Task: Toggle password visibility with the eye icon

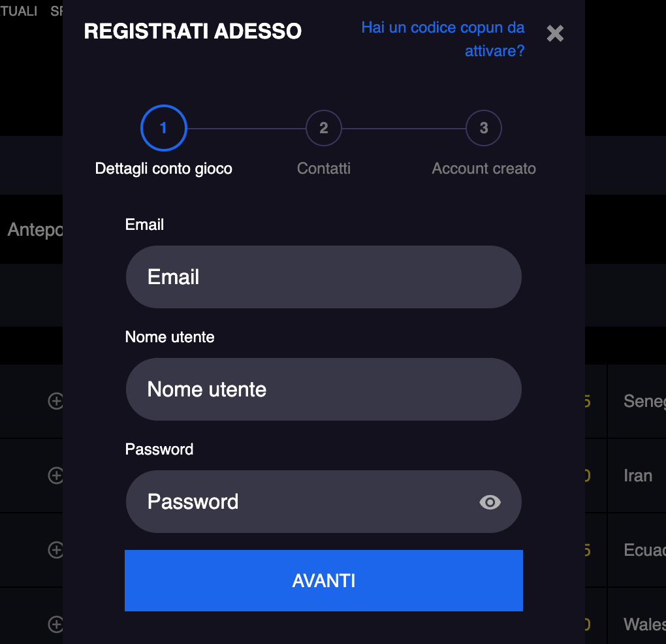Action: pyautogui.click(x=490, y=502)
